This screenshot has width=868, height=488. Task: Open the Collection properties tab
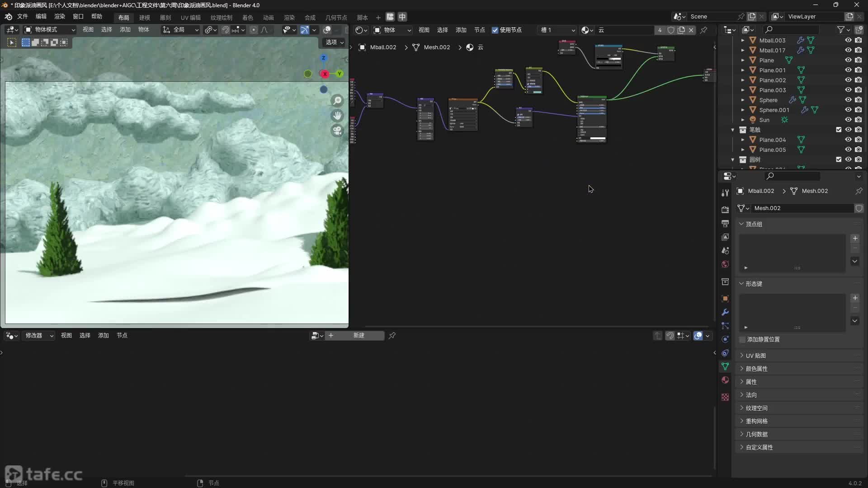pyautogui.click(x=725, y=282)
